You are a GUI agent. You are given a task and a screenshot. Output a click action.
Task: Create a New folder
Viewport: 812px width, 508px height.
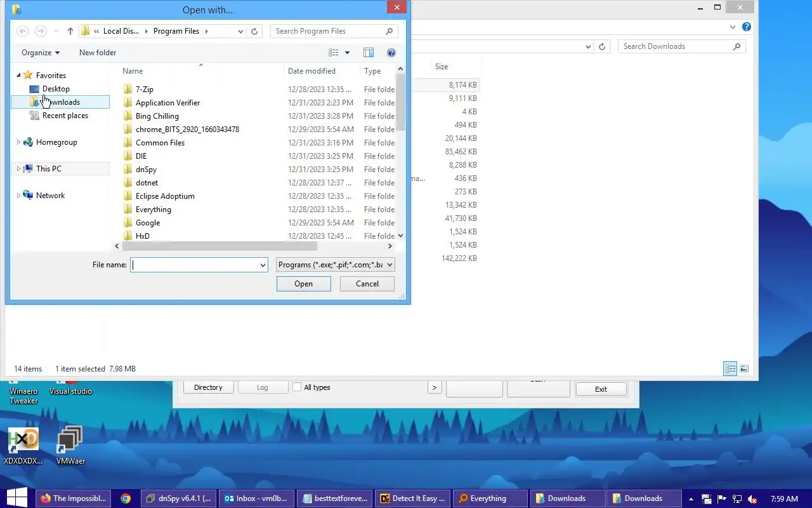[98, 53]
